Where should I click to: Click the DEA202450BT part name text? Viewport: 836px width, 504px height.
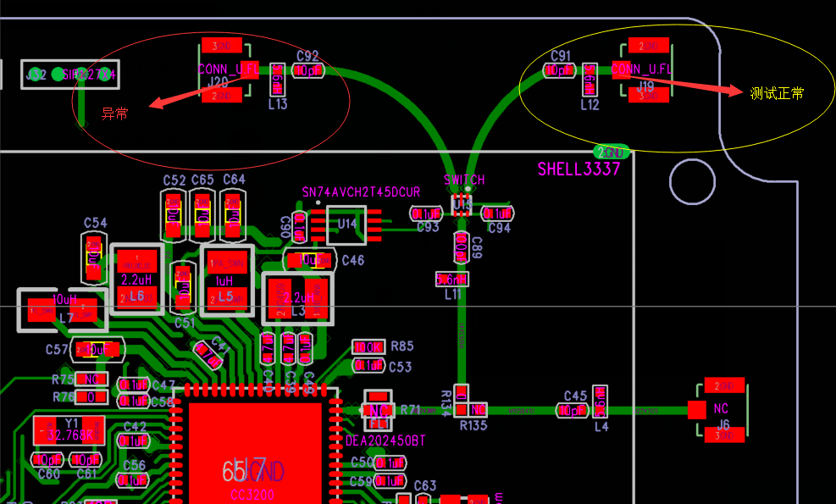click(385, 441)
